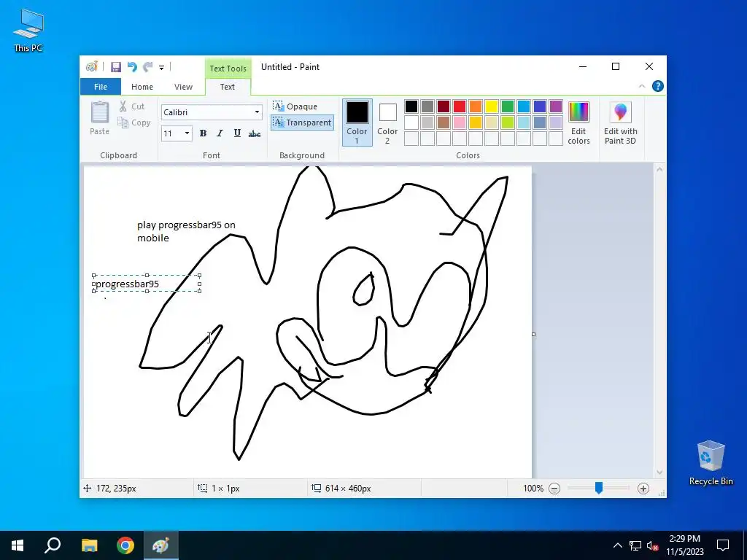Click the zoom out minus button
This screenshot has width=747, height=560.
coord(554,489)
